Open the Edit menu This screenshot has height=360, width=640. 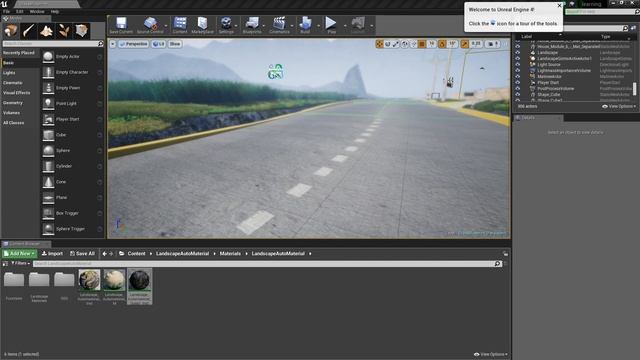(19, 11)
